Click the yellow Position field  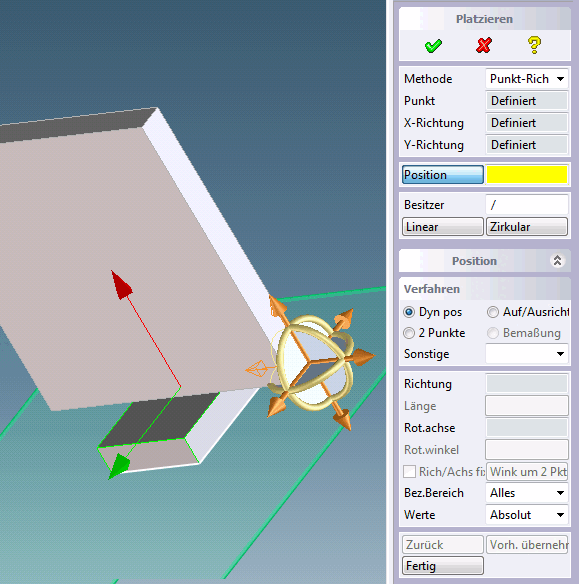coord(527,175)
